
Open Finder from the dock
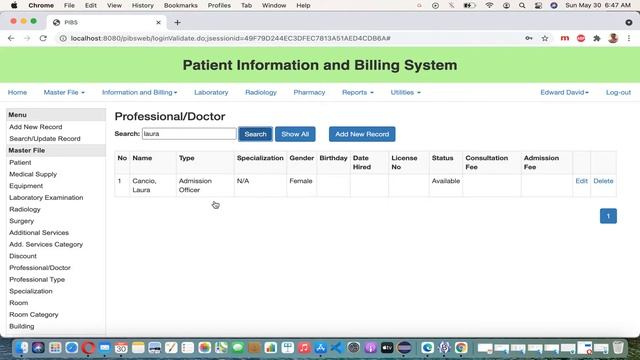pos(22,348)
